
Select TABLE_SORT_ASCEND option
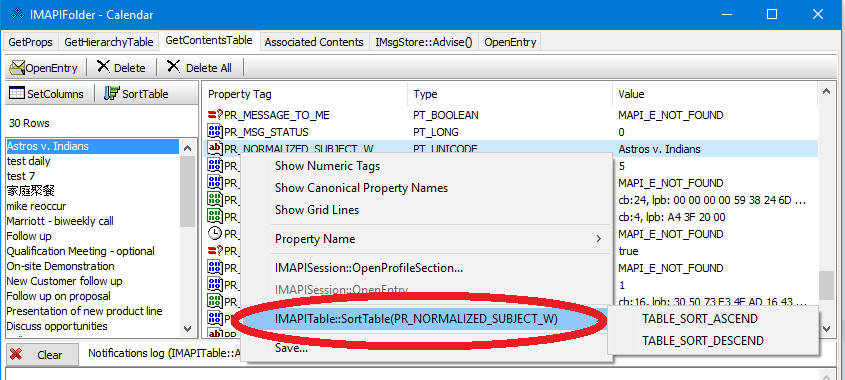click(713, 319)
